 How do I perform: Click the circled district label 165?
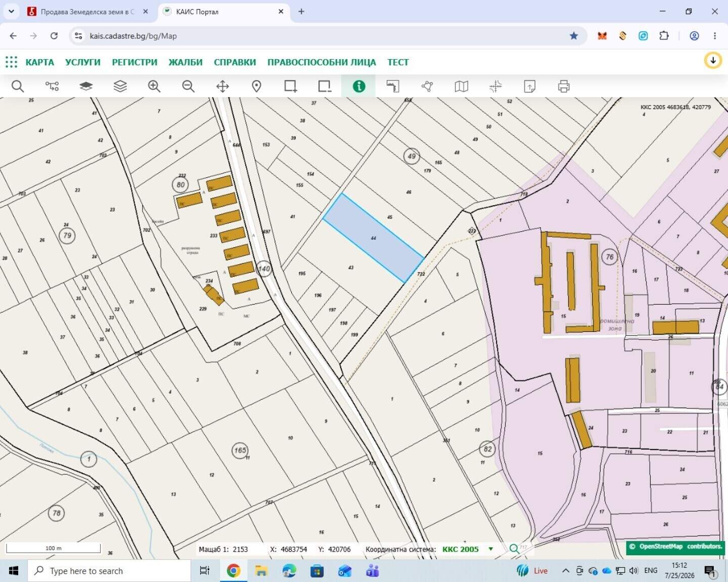[x=240, y=450]
